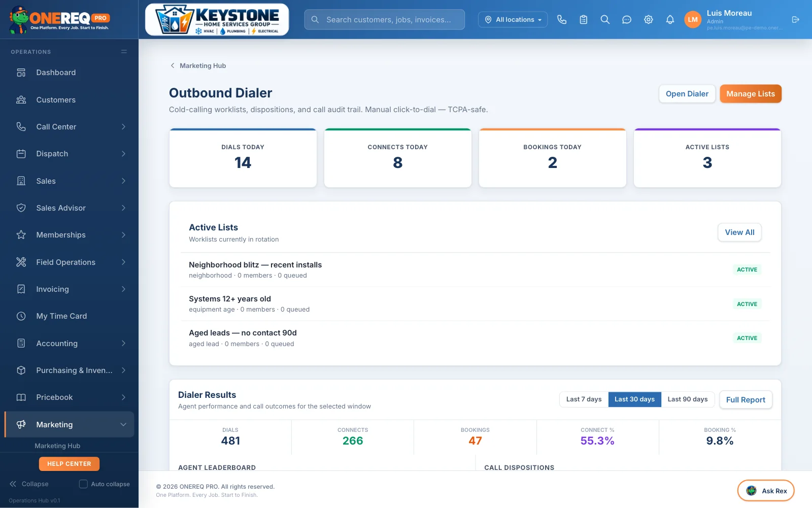Click the Marketing megaphone icon
This screenshot has width=812, height=508.
tap(21, 424)
